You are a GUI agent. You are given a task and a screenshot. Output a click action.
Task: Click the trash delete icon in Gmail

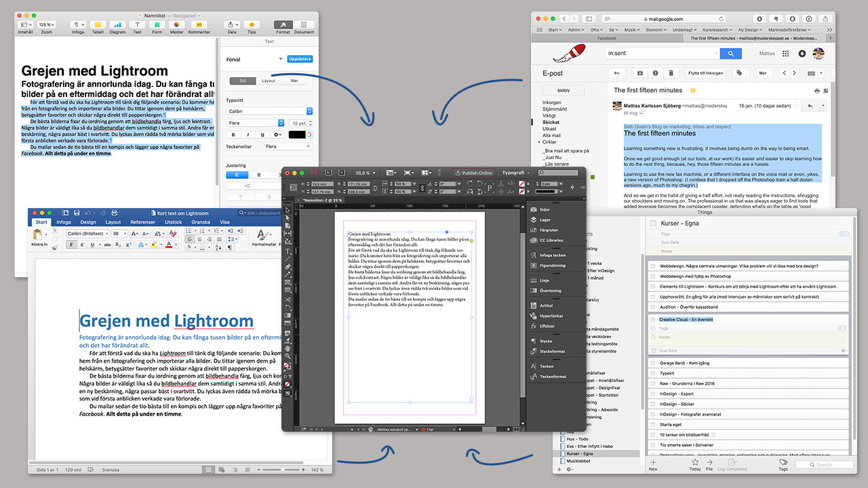pyautogui.click(x=671, y=73)
